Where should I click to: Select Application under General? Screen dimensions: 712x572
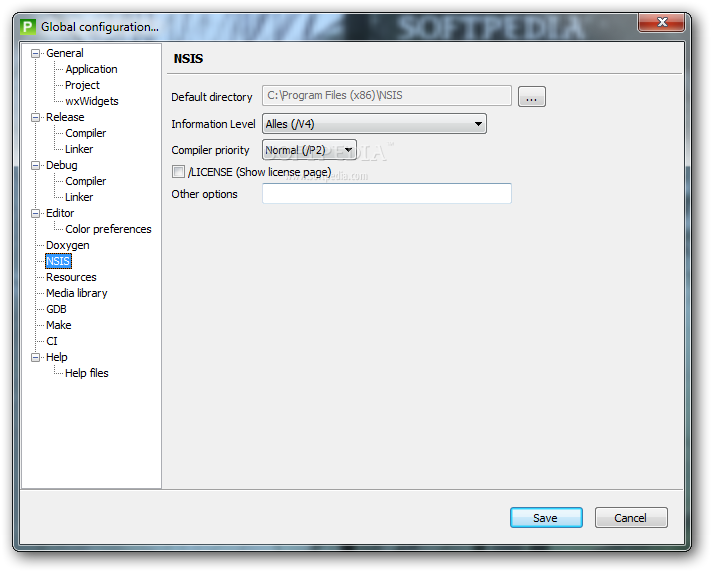tap(91, 69)
